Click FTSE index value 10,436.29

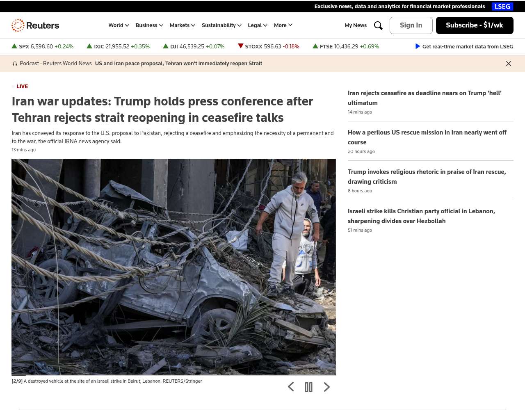[x=346, y=47]
